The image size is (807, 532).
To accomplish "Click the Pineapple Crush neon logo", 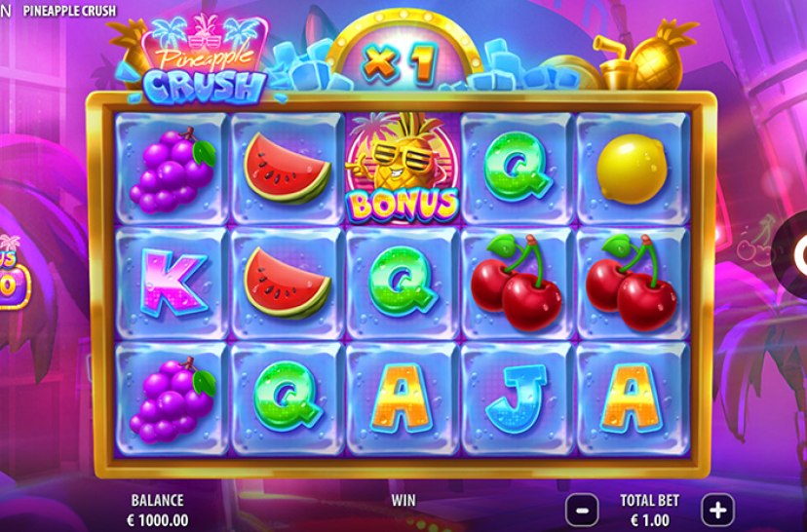I will pos(203,60).
